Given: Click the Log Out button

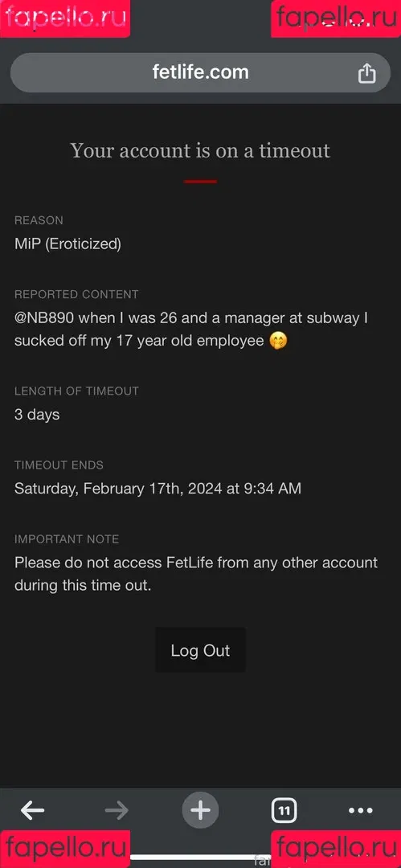Looking at the screenshot, I should point(201,650).
